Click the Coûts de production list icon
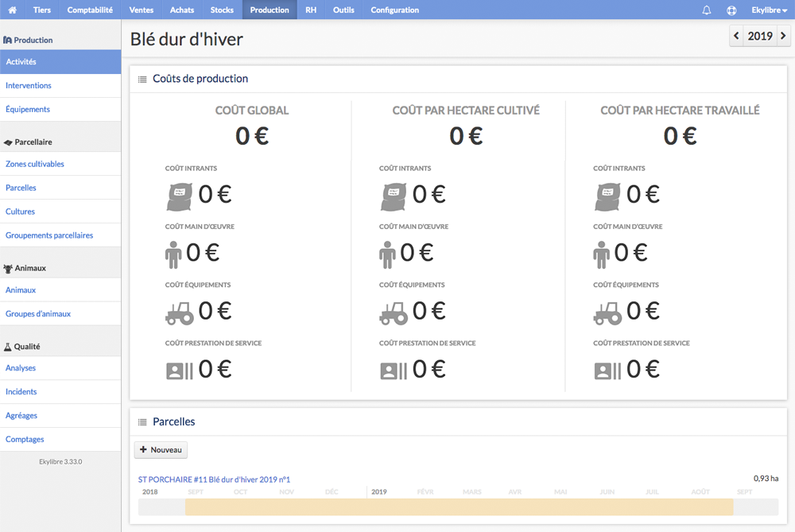Image resolution: width=795 pixels, height=532 pixels. [142, 79]
